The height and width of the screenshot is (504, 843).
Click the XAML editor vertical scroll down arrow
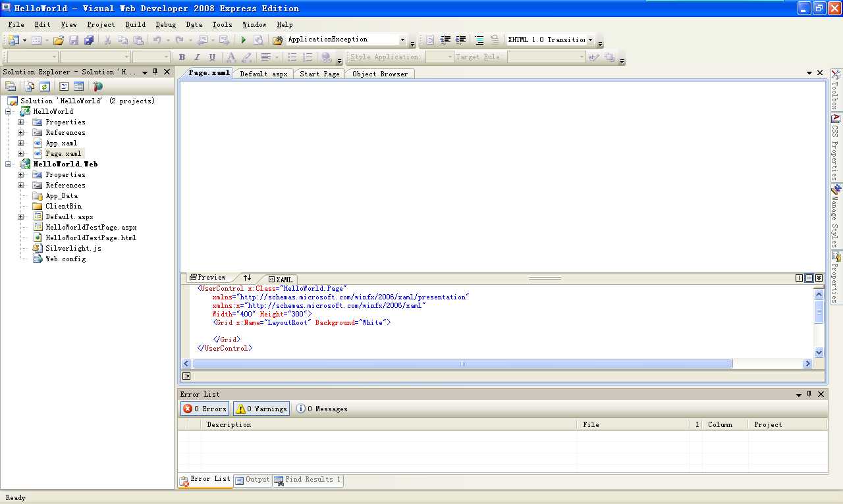(x=819, y=353)
